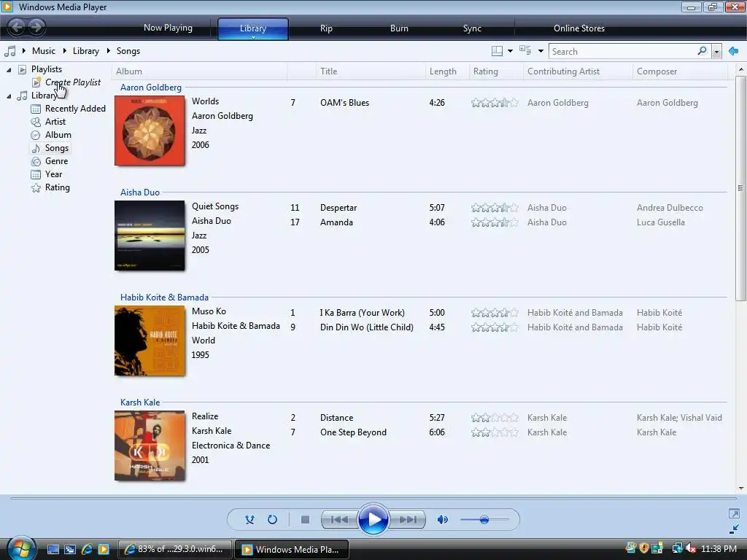Switch to full screen view icon
This screenshot has width=747, height=560.
point(734,513)
